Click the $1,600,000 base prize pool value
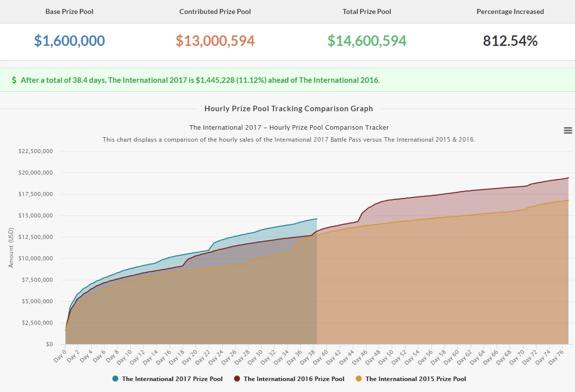This screenshot has width=575, height=392. pyautogui.click(x=69, y=41)
